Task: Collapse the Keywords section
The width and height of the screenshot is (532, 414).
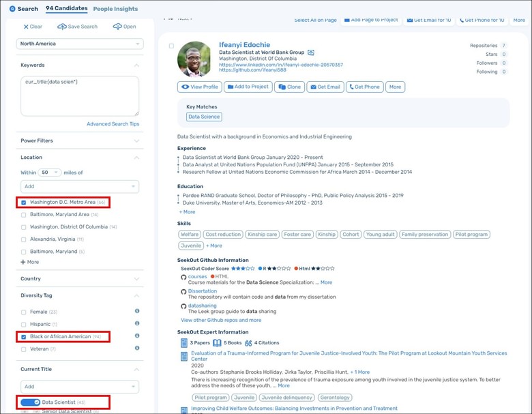Action: 136,65
